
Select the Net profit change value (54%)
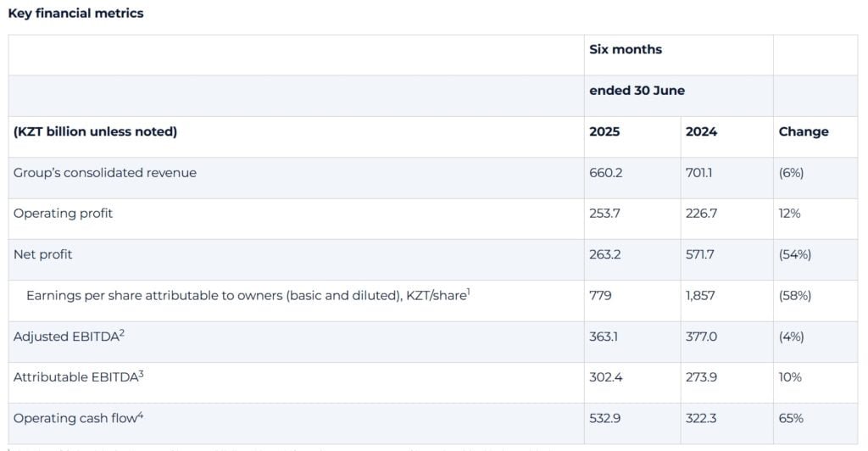pyautogui.click(x=794, y=255)
